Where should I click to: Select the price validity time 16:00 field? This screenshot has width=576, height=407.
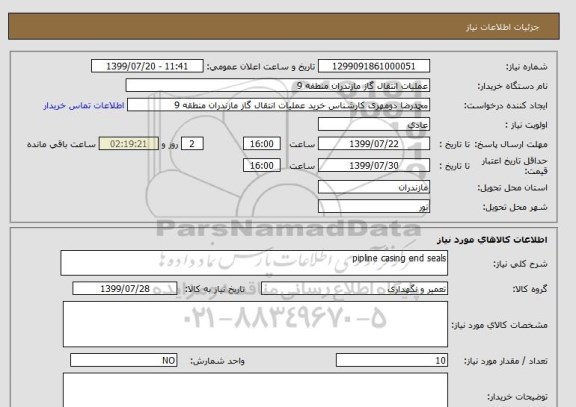click(x=262, y=165)
